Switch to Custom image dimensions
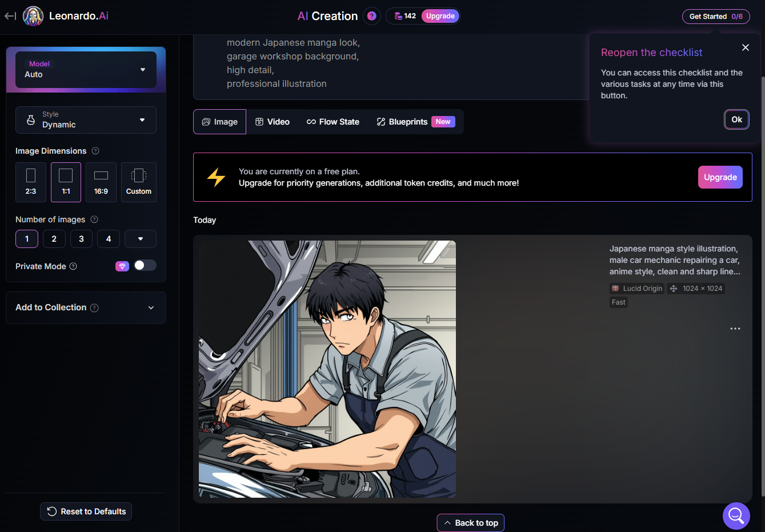765x532 pixels. pos(138,182)
